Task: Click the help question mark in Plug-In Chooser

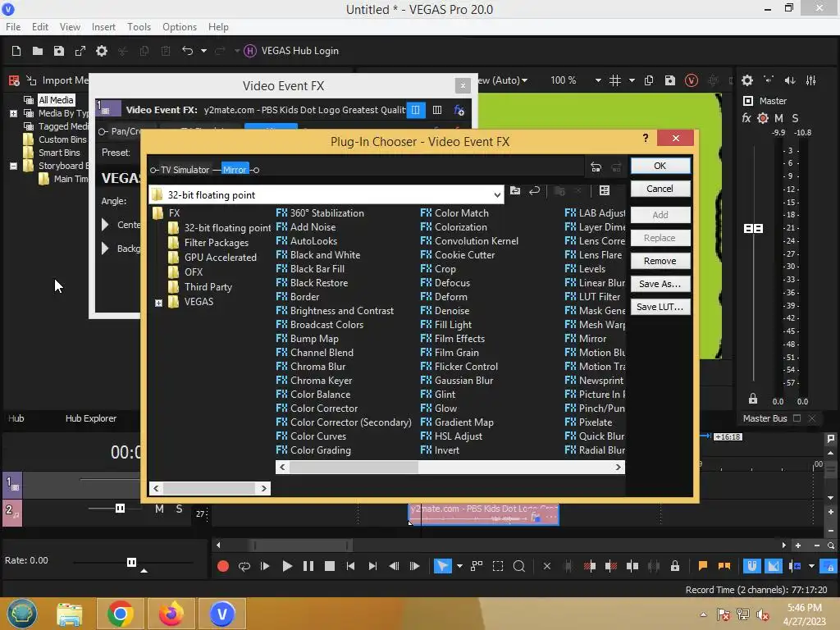Action: (646, 138)
